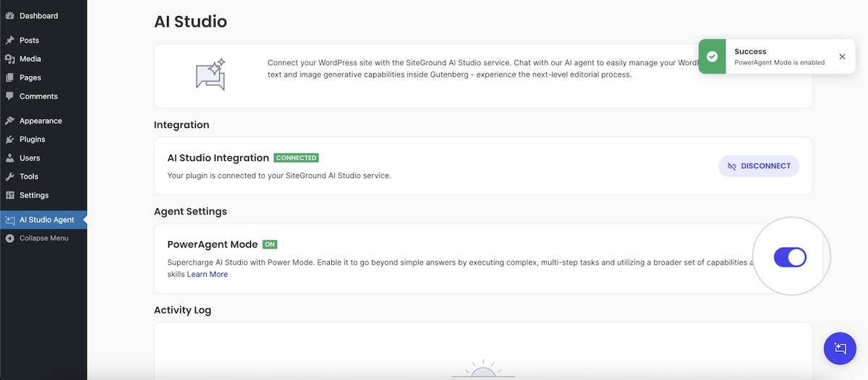The height and width of the screenshot is (380, 868).
Task: Click the Integration section heading
Action: 182,125
